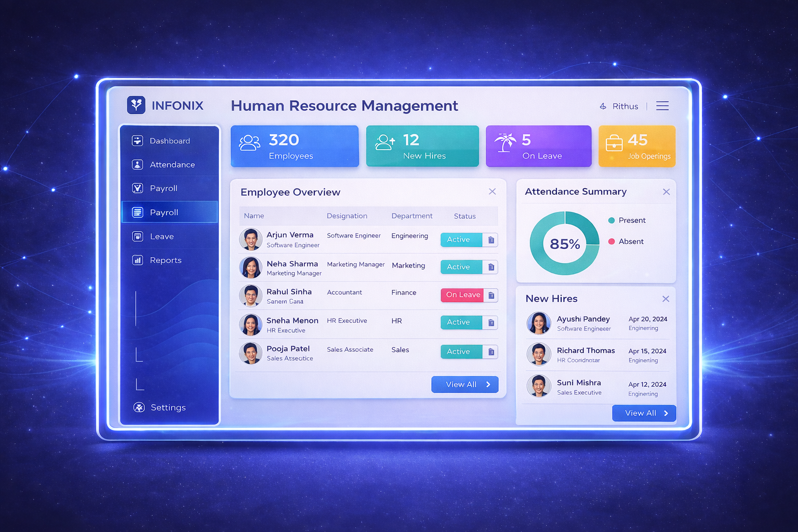
Task: Open the Rithus user menu
Action: pyautogui.click(x=619, y=106)
